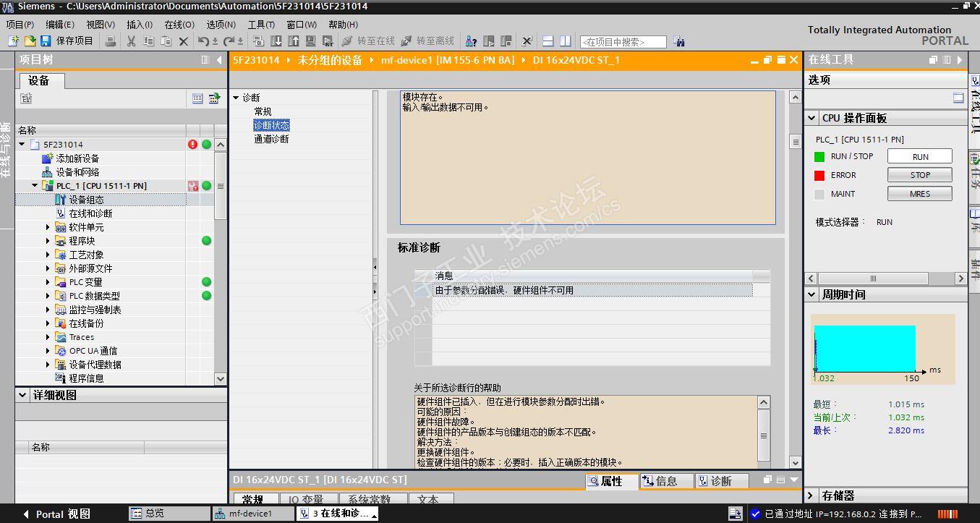Screen dimensions: 980x523
Task: Expand the 监控与强制表 tree node
Action: coord(48,310)
